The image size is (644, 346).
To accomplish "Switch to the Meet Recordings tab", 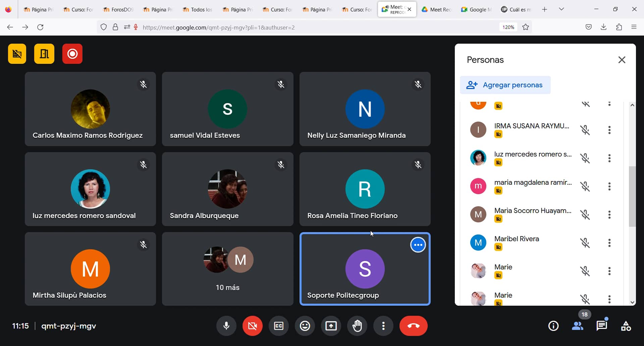I will pos(436,9).
